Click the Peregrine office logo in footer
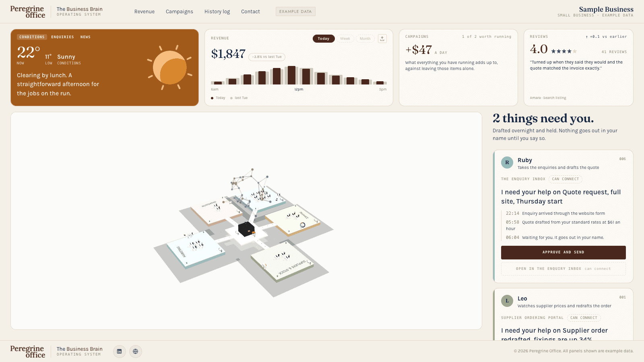Image resolution: width=644 pixels, height=362 pixels. click(28, 352)
